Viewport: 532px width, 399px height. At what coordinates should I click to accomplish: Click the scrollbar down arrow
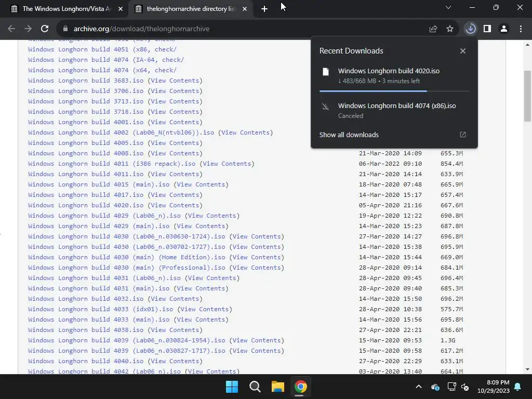coord(527,369)
